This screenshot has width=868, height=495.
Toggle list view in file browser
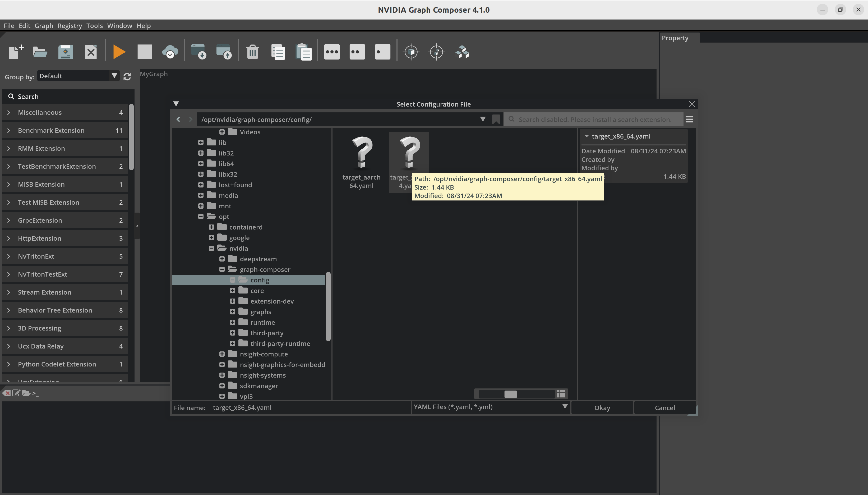pyautogui.click(x=561, y=394)
